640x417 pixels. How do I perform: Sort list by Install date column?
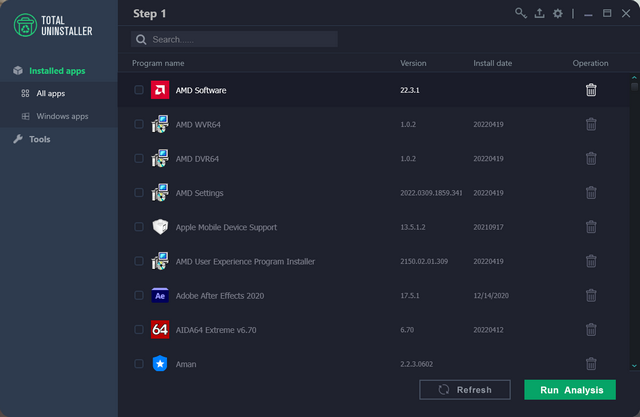[492, 63]
